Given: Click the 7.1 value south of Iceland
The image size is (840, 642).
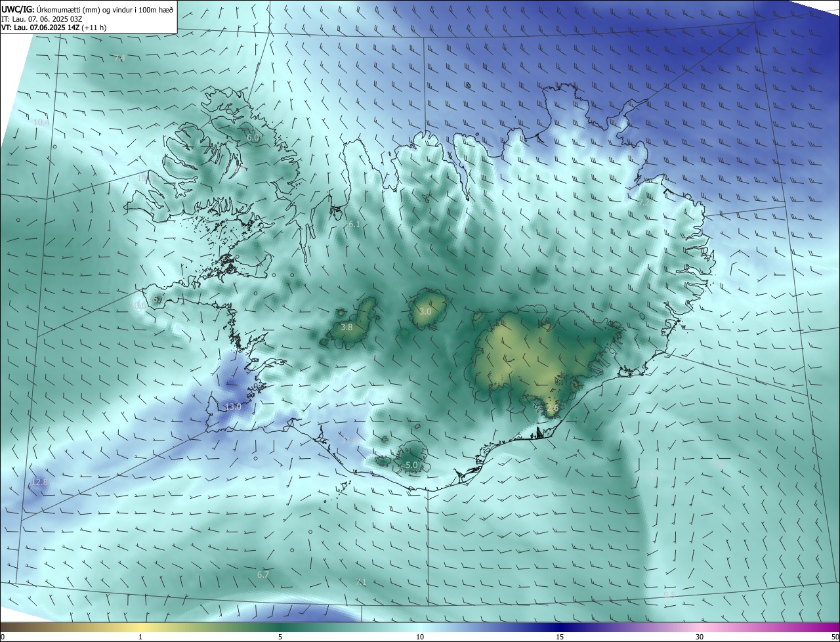Looking at the screenshot, I should [360, 582].
